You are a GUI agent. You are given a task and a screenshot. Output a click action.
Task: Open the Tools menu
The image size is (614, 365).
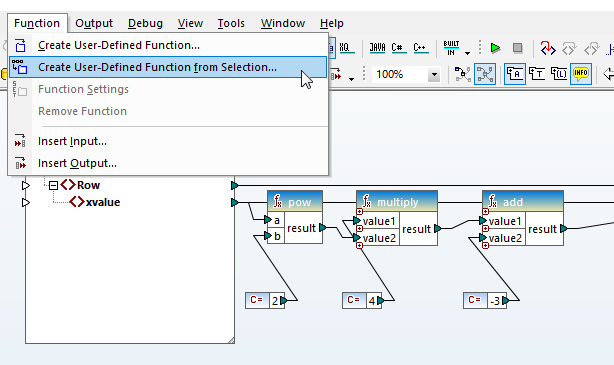(231, 23)
